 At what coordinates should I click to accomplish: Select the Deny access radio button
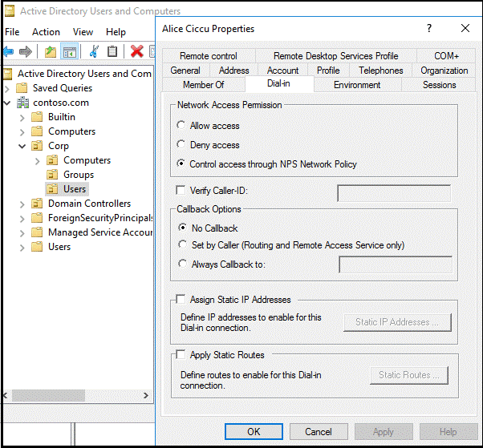(181, 144)
